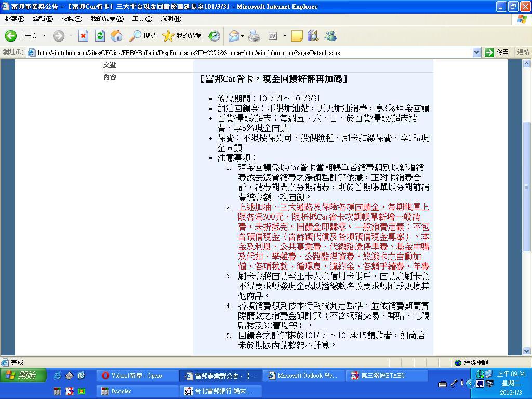Open the 說明(H) menu

click(x=171, y=19)
